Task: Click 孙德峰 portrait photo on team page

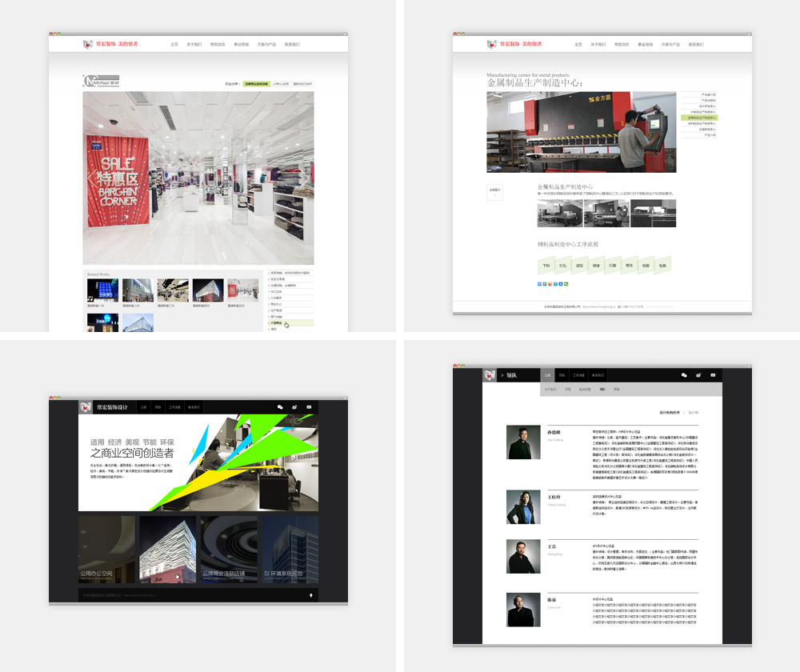Action: click(x=523, y=442)
